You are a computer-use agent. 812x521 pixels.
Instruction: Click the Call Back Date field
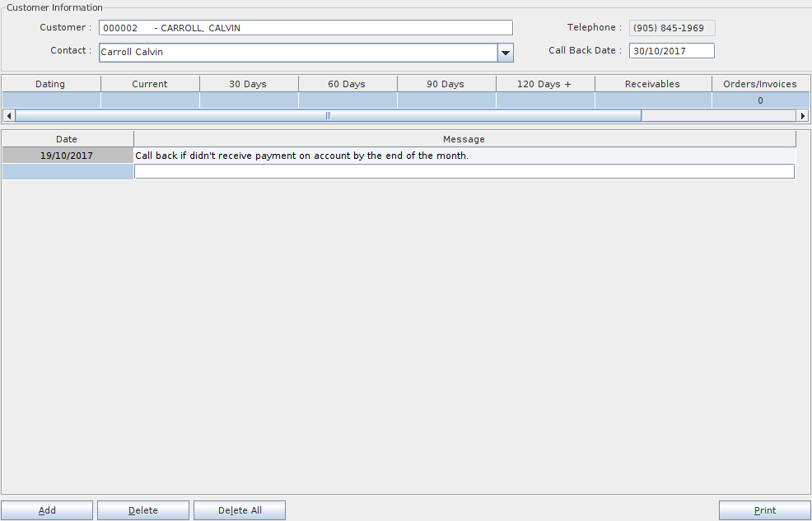tap(671, 51)
